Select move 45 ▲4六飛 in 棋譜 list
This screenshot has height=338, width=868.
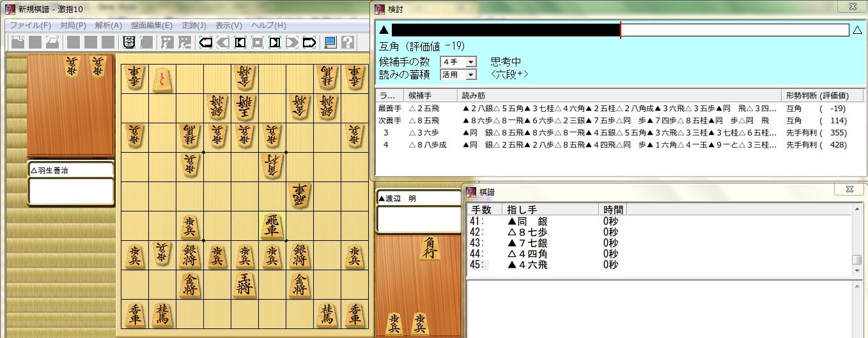pos(660,265)
